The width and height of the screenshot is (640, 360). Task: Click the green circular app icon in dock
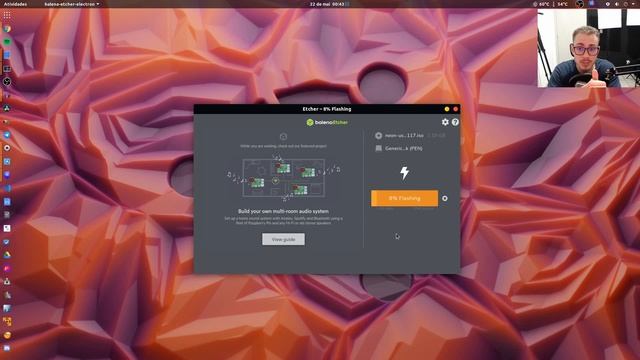click(x=7, y=42)
